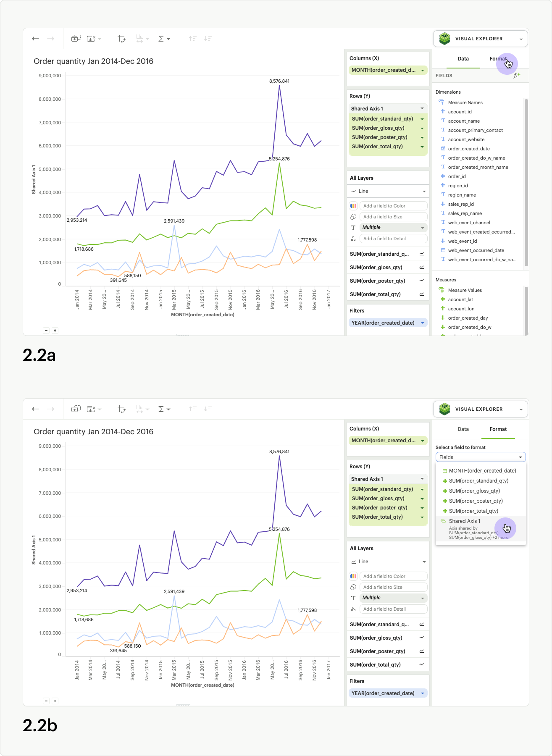Open the Fields dropdown under Select a field to format

pyautogui.click(x=480, y=457)
